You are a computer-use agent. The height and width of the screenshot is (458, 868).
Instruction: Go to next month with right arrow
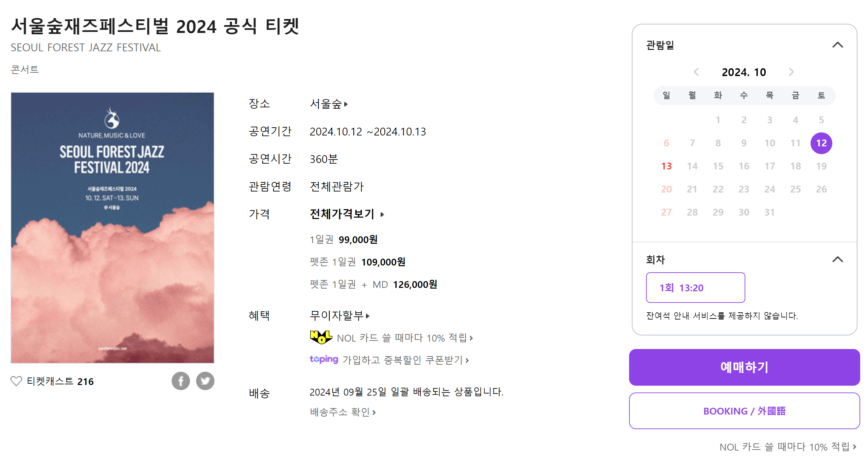[792, 72]
